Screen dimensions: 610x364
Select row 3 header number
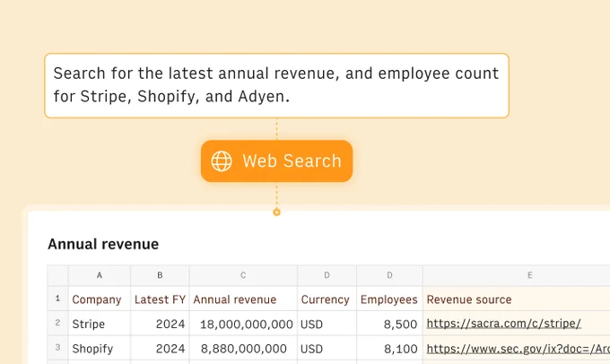coord(57,347)
